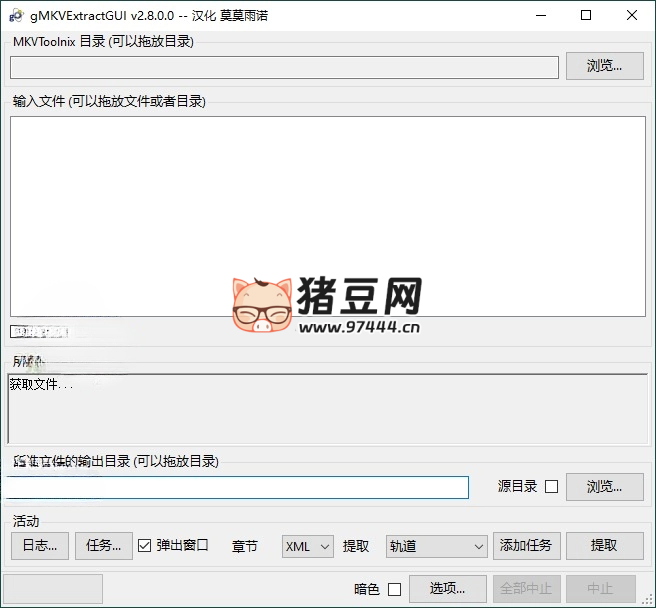Click the 添加任务 add job button
The height and width of the screenshot is (608, 656).
pyautogui.click(x=527, y=546)
